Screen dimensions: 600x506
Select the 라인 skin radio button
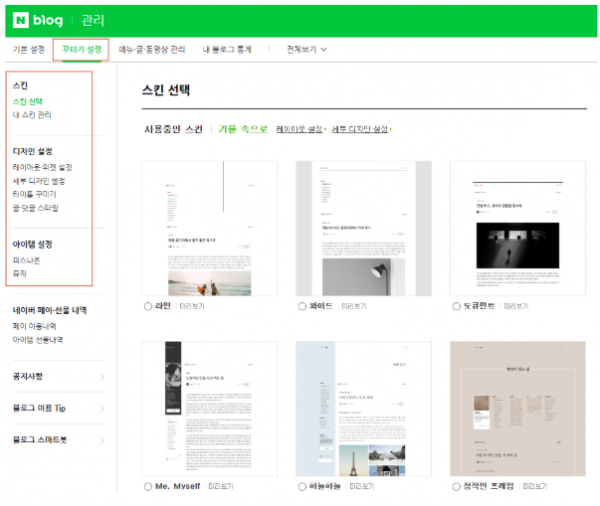[148, 306]
